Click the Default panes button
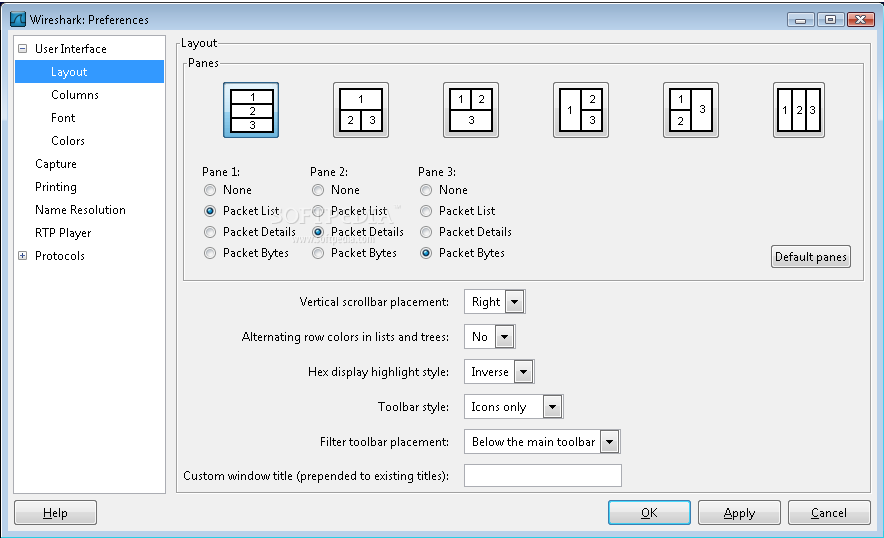This screenshot has width=884, height=538. 811,257
